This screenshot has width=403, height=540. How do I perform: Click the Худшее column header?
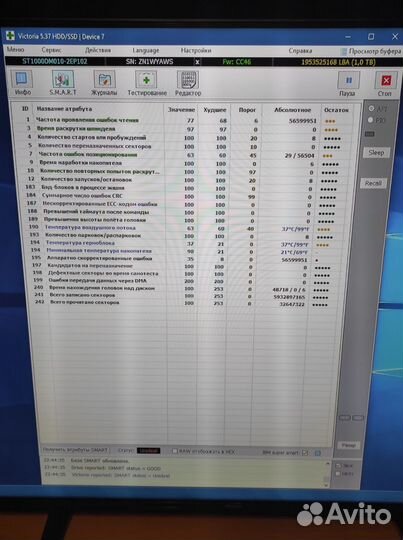215,110
